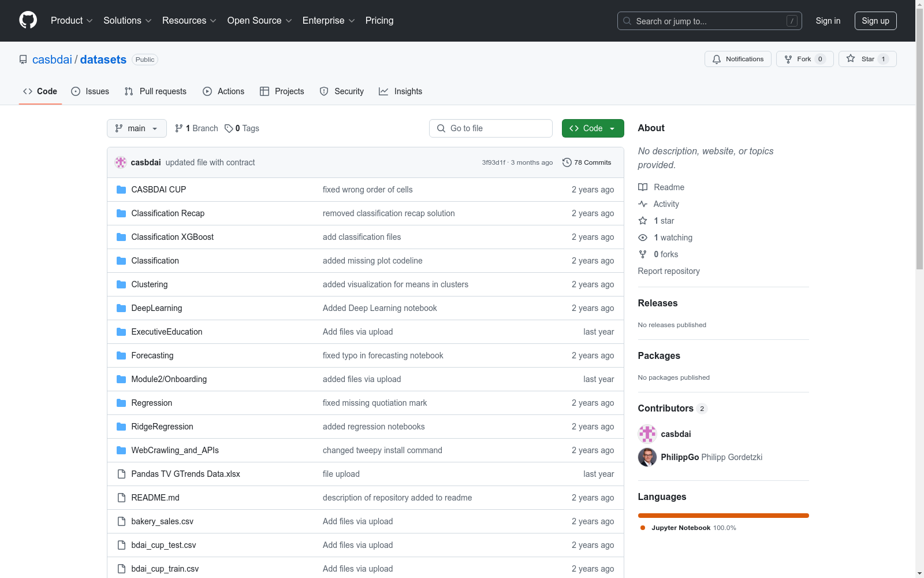Viewport: 924px width, 578px height.
Task: View 1 watching eye link
Action: point(665,238)
